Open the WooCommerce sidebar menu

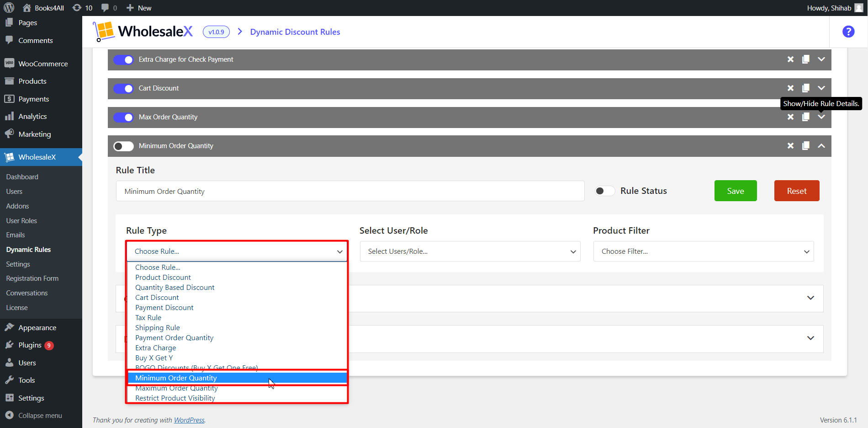coord(41,64)
